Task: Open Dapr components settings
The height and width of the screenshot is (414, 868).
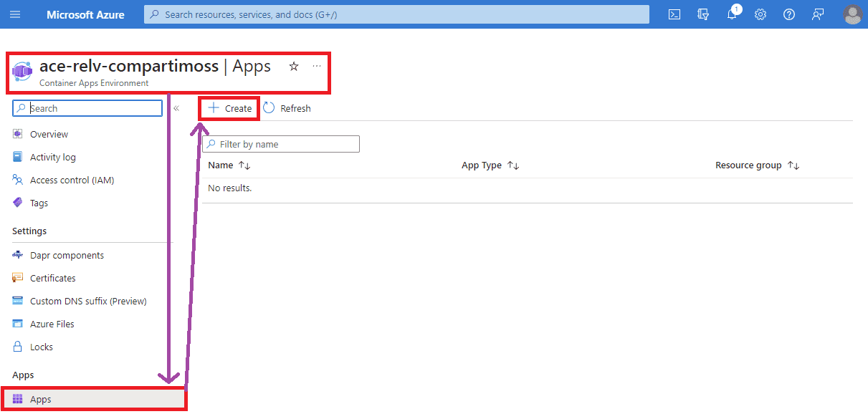Action: pyautogui.click(x=67, y=256)
